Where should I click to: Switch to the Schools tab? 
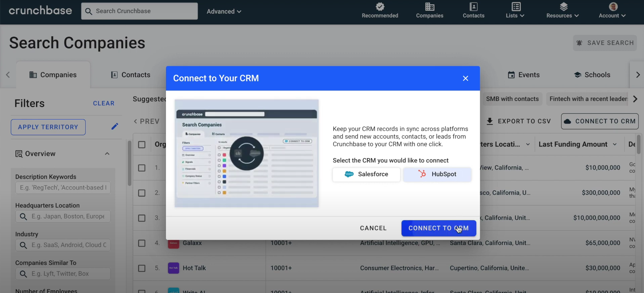coord(592,75)
